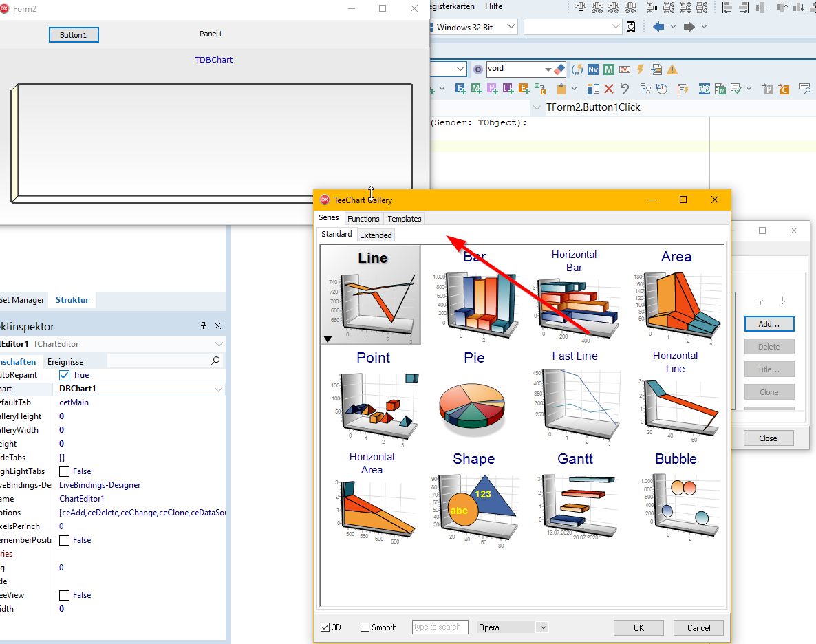Select the Fast Line chart thumbnail
The width and height of the screenshot is (816, 644).
[x=575, y=396]
